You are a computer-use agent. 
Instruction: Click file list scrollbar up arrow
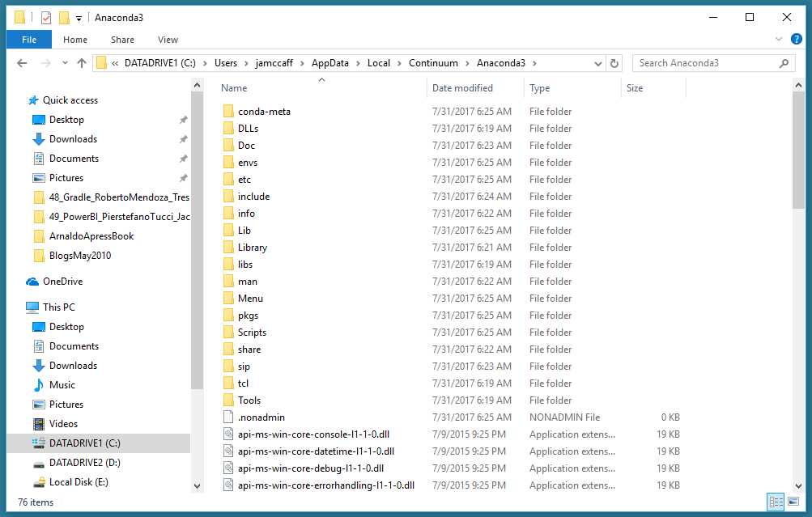798,85
